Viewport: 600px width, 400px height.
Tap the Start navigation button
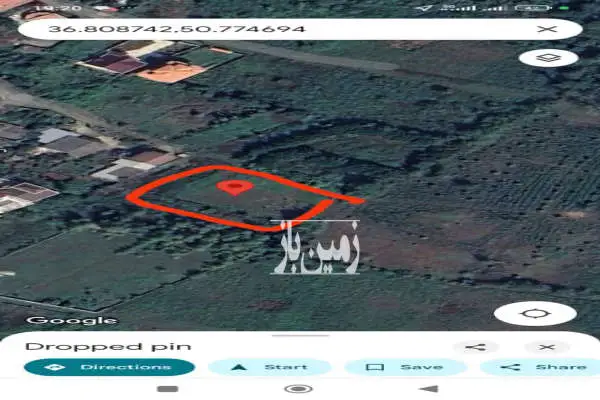point(270,367)
